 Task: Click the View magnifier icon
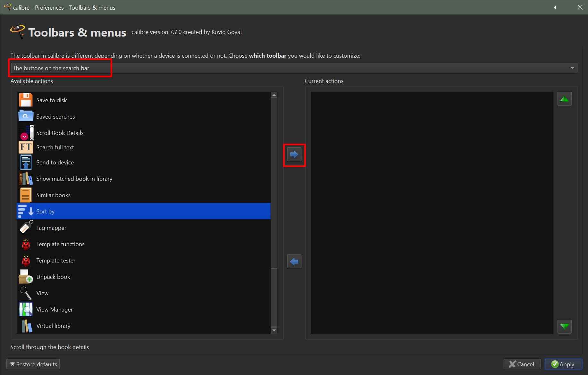coord(26,293)
